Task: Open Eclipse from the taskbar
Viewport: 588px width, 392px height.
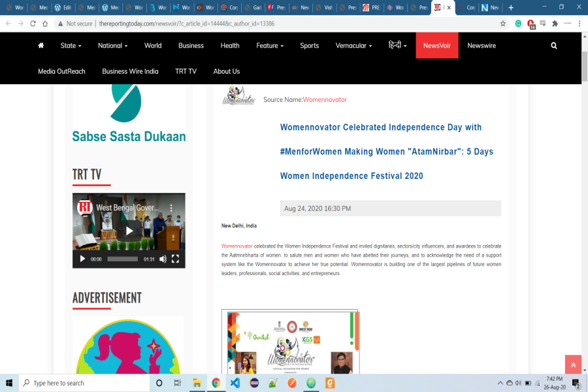Action: point(254,383)
